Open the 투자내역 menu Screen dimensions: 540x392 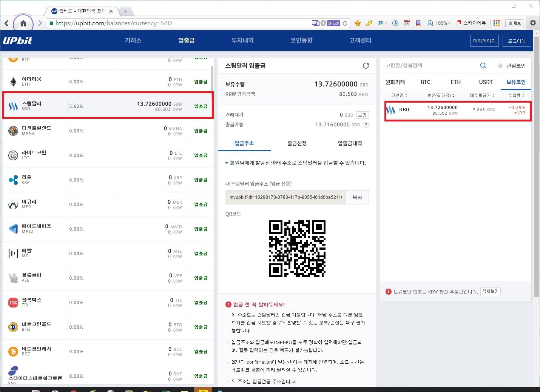pyautogui.click(x=243, y=40)
